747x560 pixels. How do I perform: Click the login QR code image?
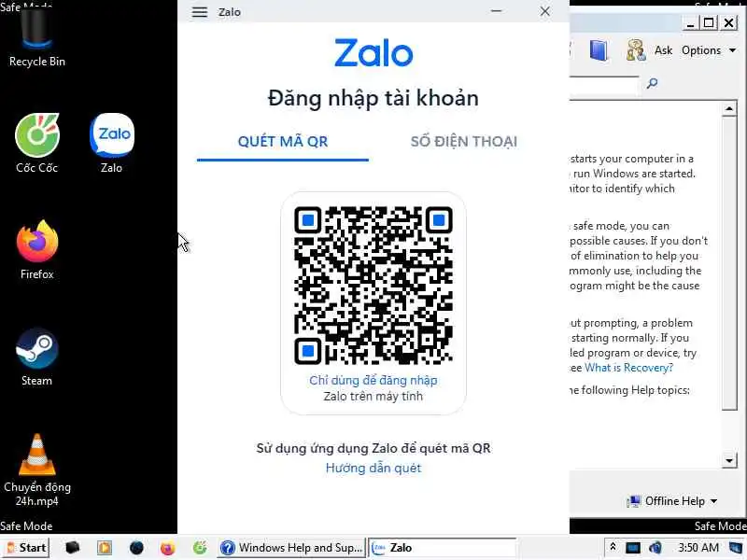pyautogui.click(x=373, y=286)
